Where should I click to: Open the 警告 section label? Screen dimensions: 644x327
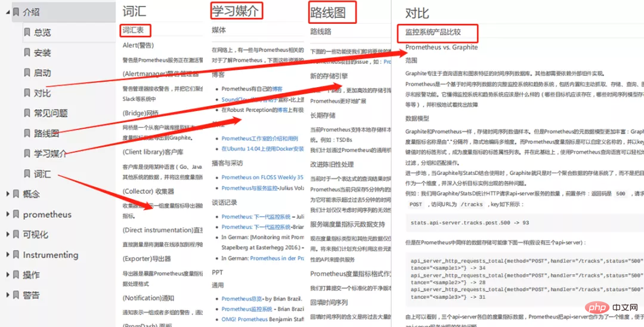pos(31,295)
